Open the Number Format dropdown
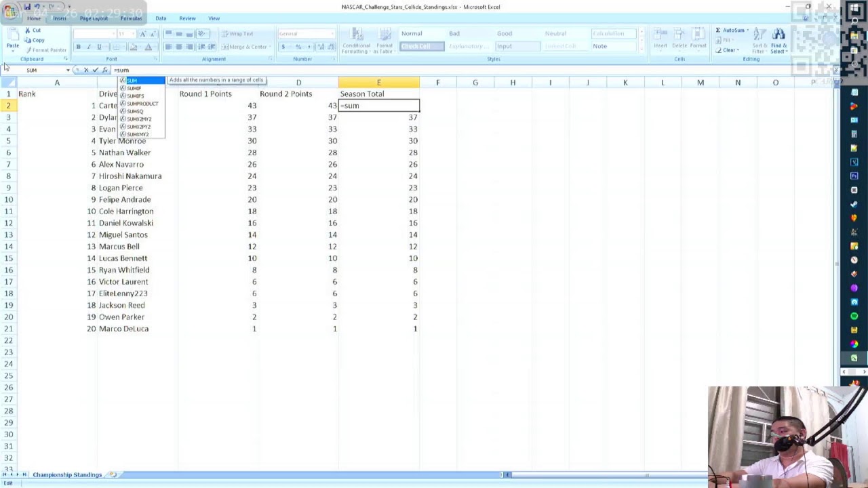The height and width of the screenshot is (488, 868). coord(333,33)
